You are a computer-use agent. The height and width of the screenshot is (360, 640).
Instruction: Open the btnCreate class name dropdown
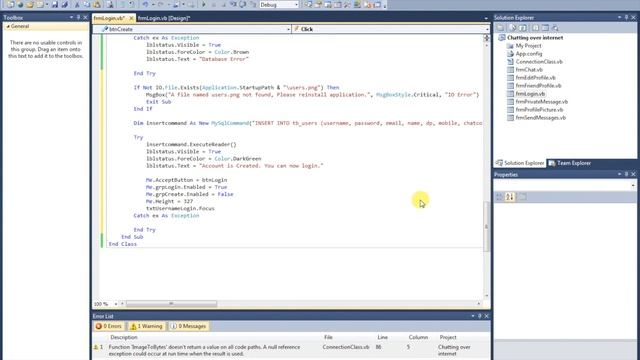288,29
